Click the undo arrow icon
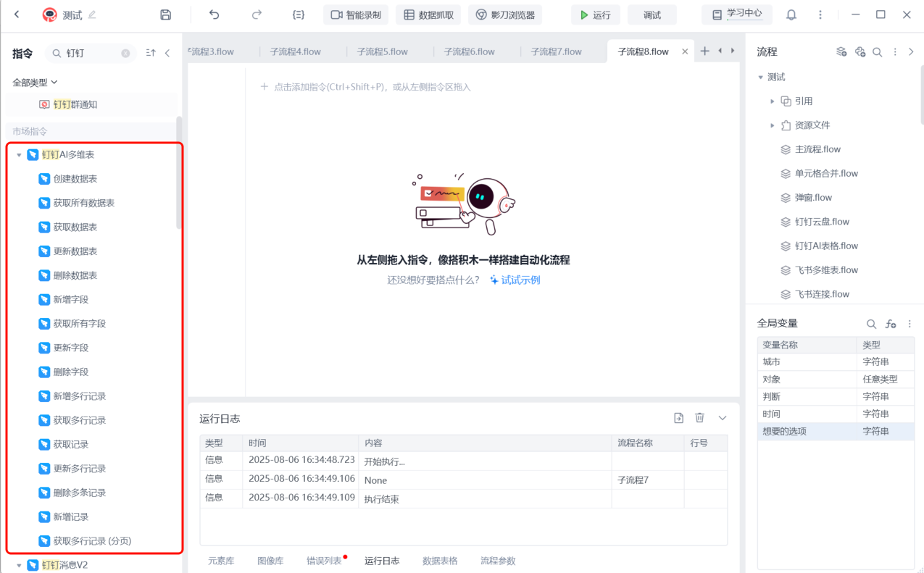Viewport: 924px width, 573px height. (x=214, y=14)
